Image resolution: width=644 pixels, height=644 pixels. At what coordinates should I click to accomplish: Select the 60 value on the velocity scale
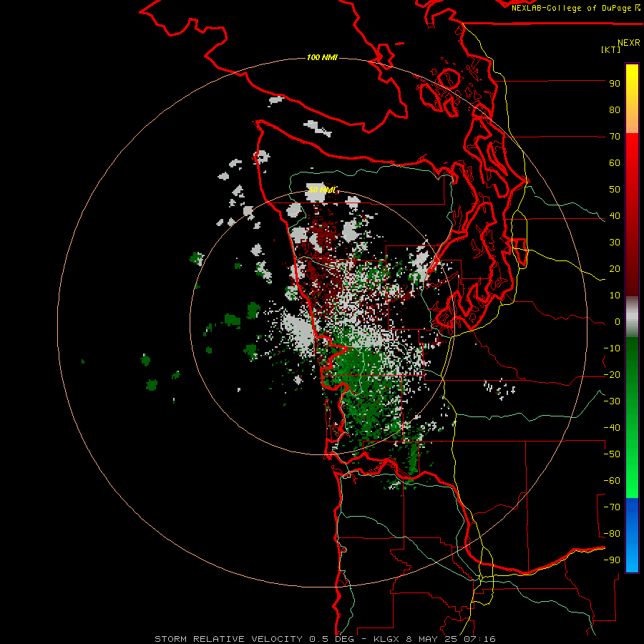(615, 163)
